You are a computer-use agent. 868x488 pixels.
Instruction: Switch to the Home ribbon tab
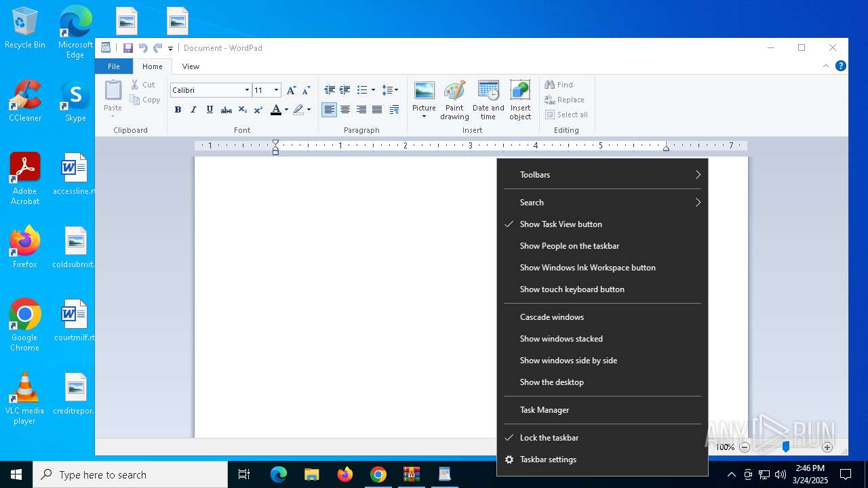152,66
